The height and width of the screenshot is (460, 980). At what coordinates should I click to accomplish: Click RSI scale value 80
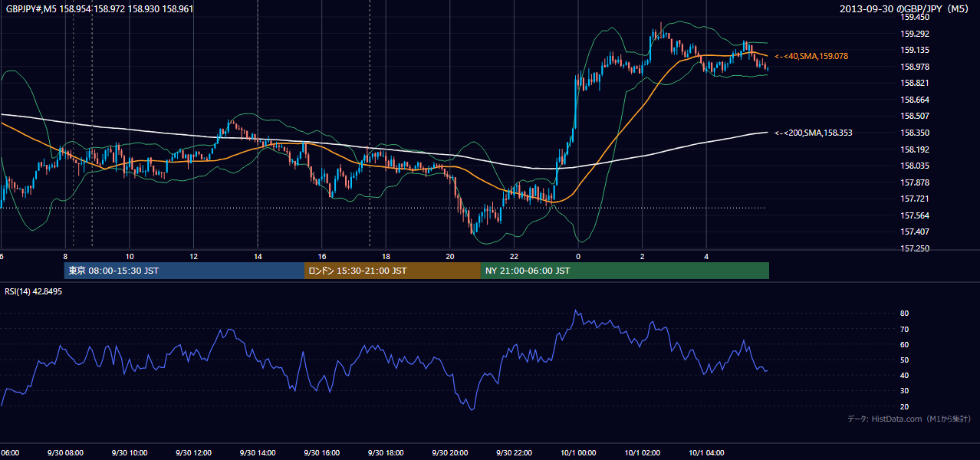904,314
